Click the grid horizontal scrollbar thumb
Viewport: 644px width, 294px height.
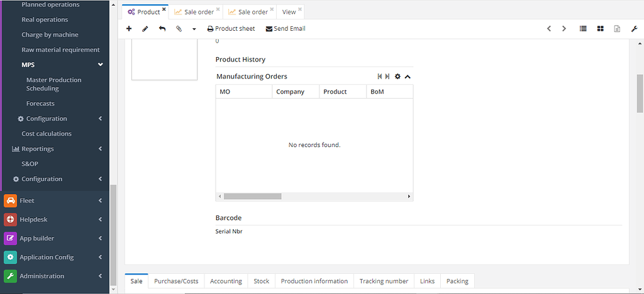[x=253, y=197]
